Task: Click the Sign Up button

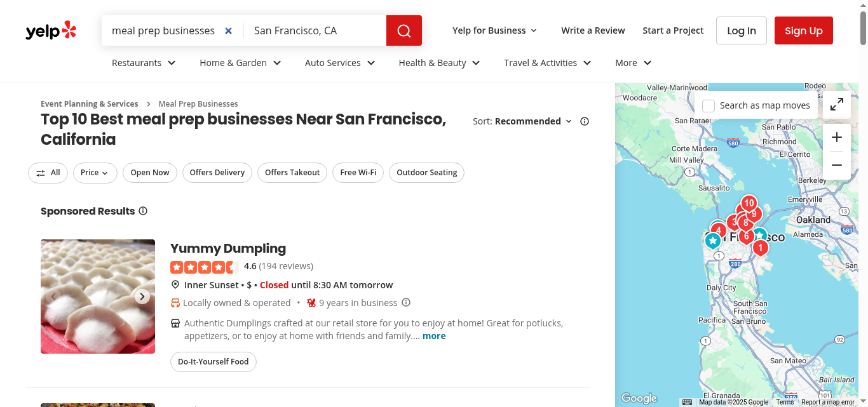Action: [x=804, y=30]
